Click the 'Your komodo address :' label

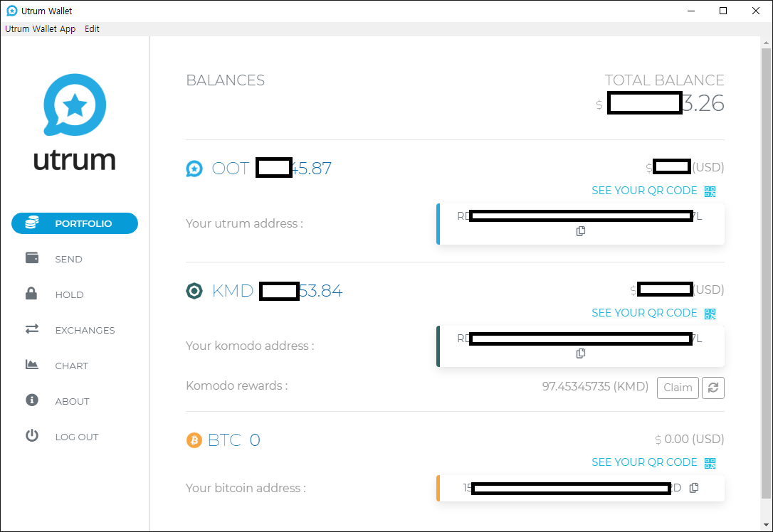(250, 346)
